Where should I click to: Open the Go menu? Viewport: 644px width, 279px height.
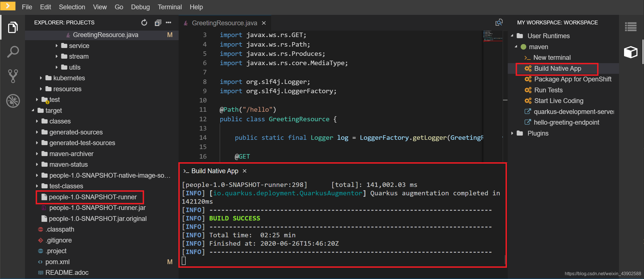119,7
